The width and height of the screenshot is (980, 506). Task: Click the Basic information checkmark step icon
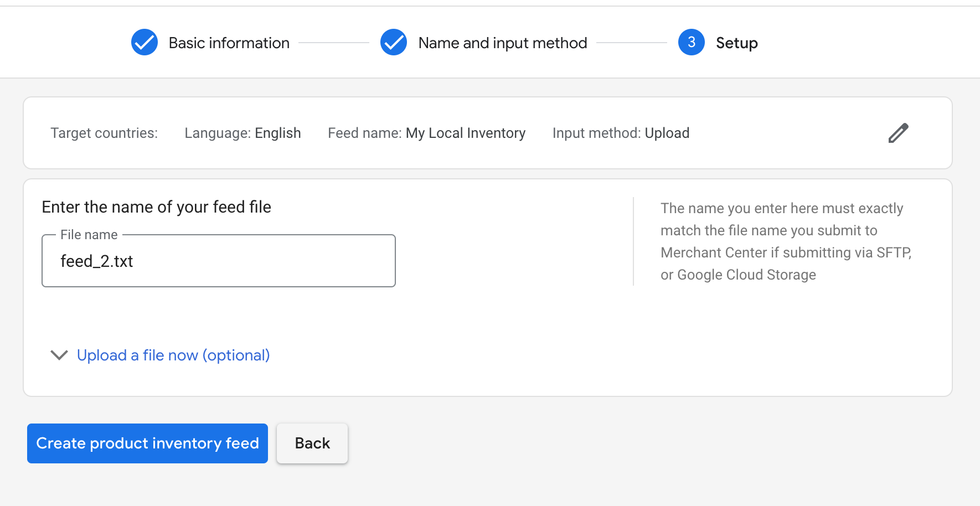pyautogui.click(x=145, y=42)
